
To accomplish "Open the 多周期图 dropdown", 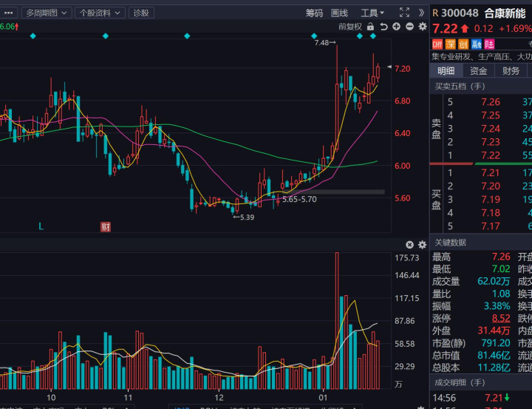I will 47,13.
